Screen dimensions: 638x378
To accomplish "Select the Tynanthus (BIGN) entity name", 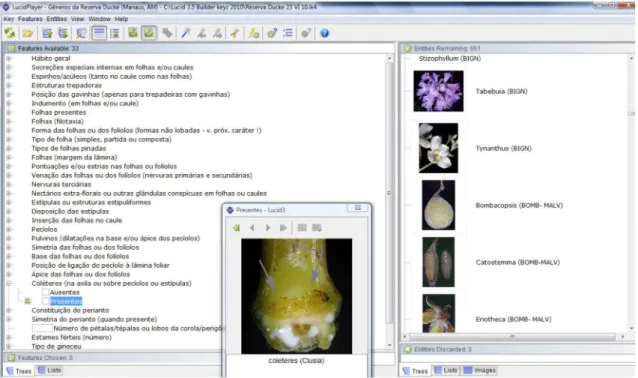I will (x=504, y=149).
